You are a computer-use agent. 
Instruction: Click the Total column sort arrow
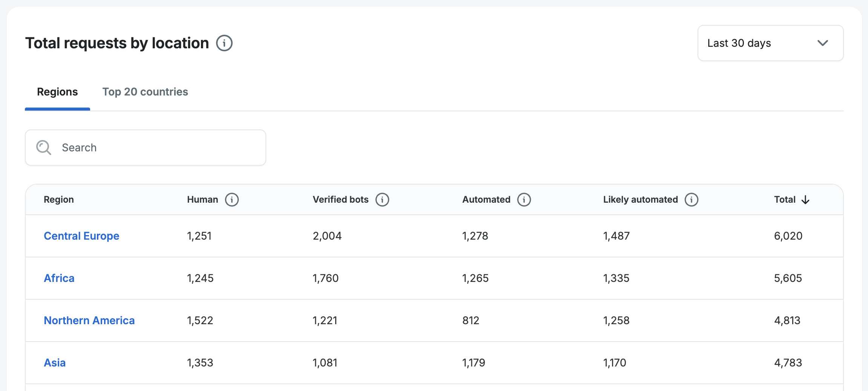[x=806, y=200]
